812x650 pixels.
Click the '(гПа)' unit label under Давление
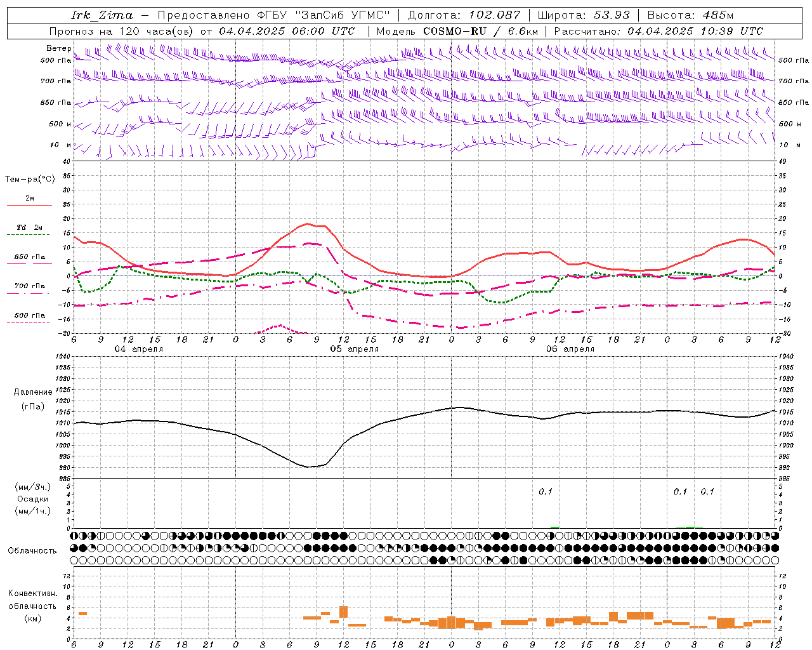[33, 406]
